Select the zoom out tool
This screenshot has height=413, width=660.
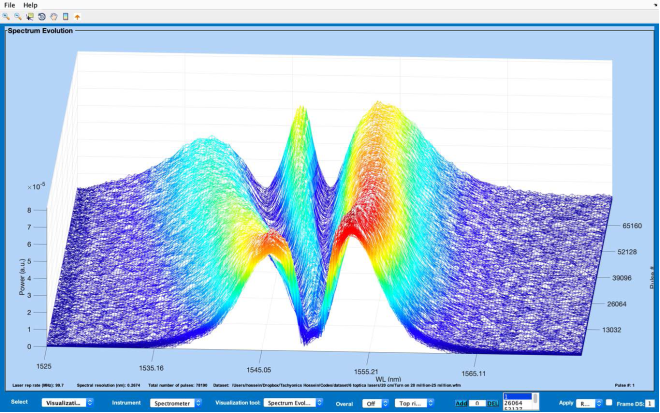coord(18,17)
